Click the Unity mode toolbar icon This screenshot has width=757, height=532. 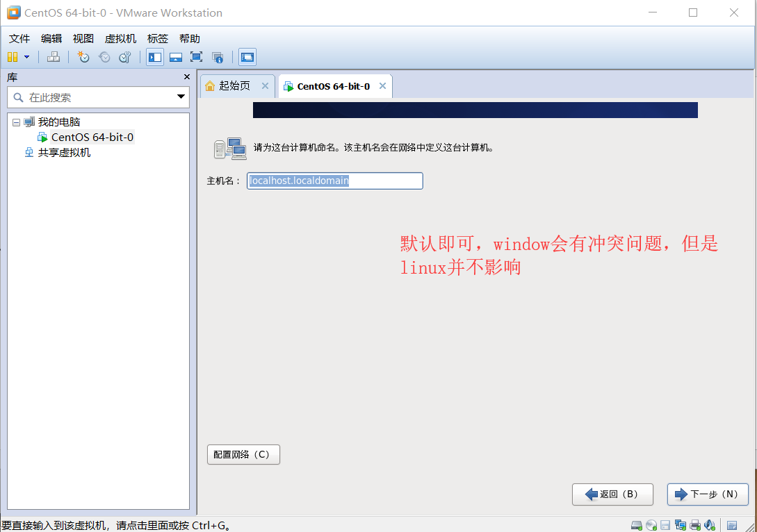point(218,57)
